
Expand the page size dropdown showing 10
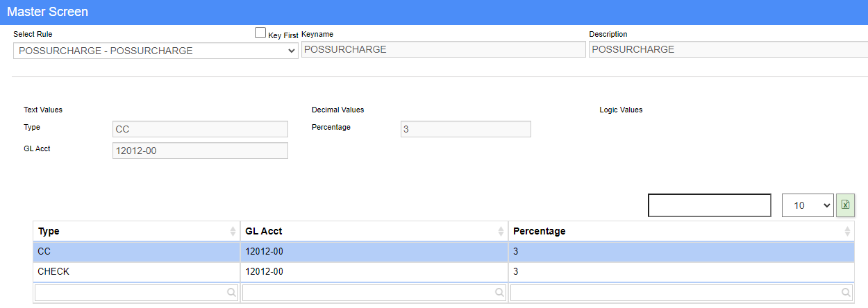[808, 205]
